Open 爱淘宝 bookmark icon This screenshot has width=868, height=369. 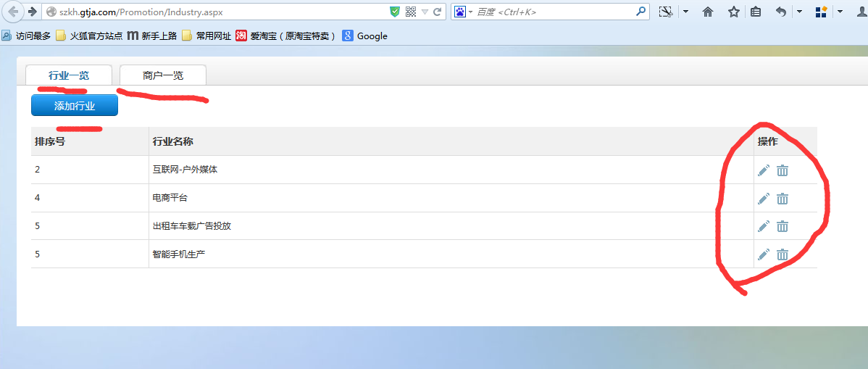241,36
